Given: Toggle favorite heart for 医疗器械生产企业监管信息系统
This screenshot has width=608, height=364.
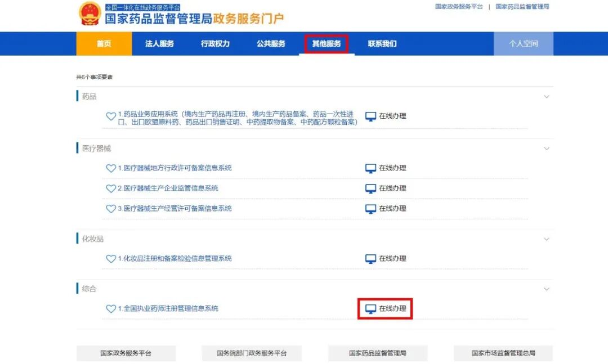Looking at the screenshot, I should tap(111, 188).
